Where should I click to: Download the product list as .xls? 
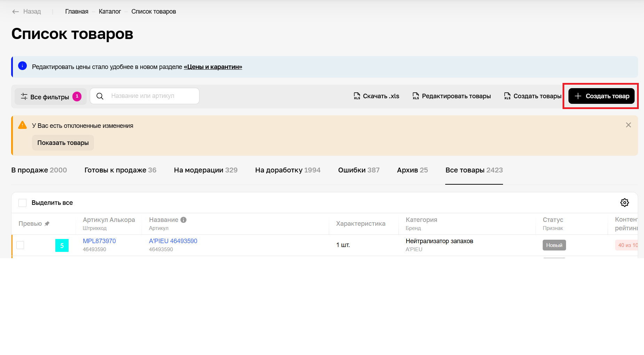tap(376, 96)
